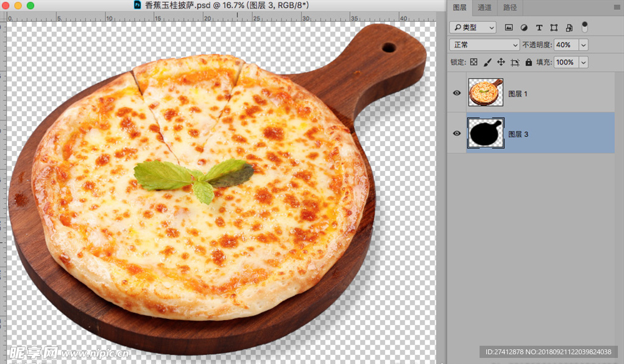
Task: Select the 图层 3 layer name
Action: coord(518,135)
